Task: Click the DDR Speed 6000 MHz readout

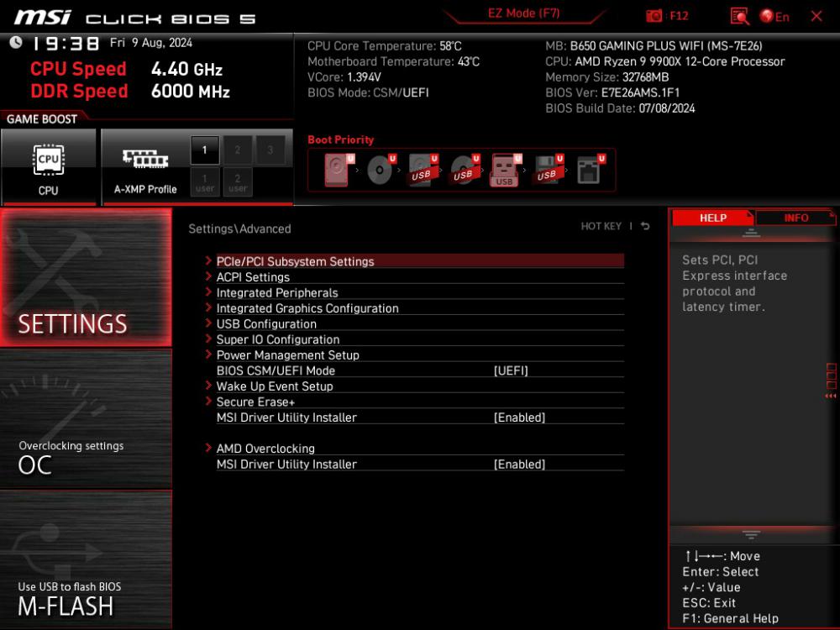Action: point(130,91)
